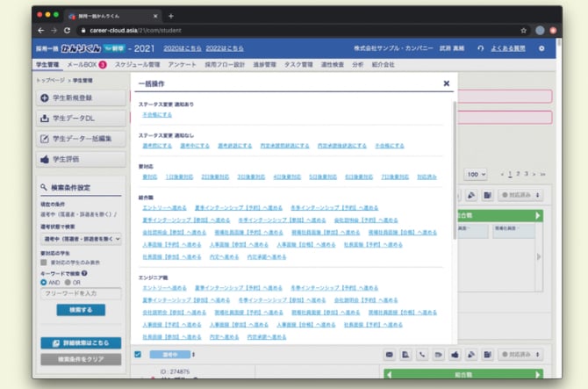Switch to スケジュール管理 tab
Screen dimensions: 588x389
(136, 65)
